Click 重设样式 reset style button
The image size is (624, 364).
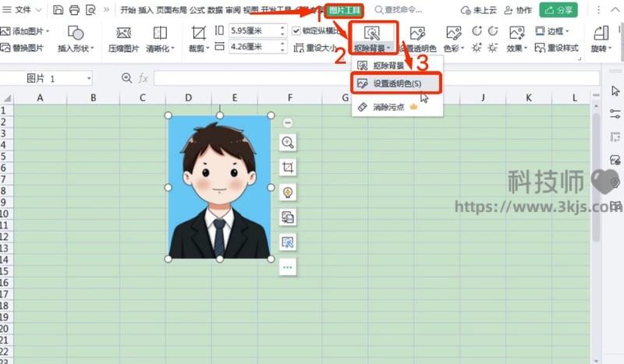pyautogui.click(x=556, y=48)
